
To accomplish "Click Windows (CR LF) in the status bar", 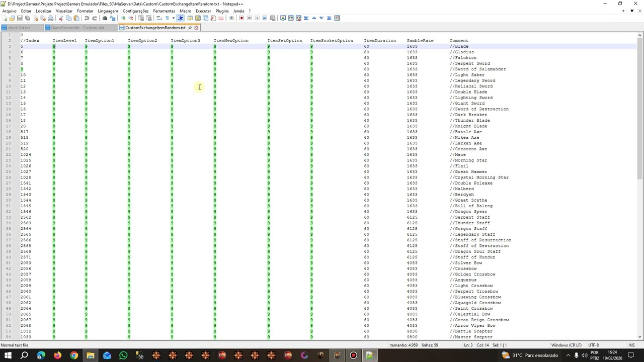I will click(566, 345).
